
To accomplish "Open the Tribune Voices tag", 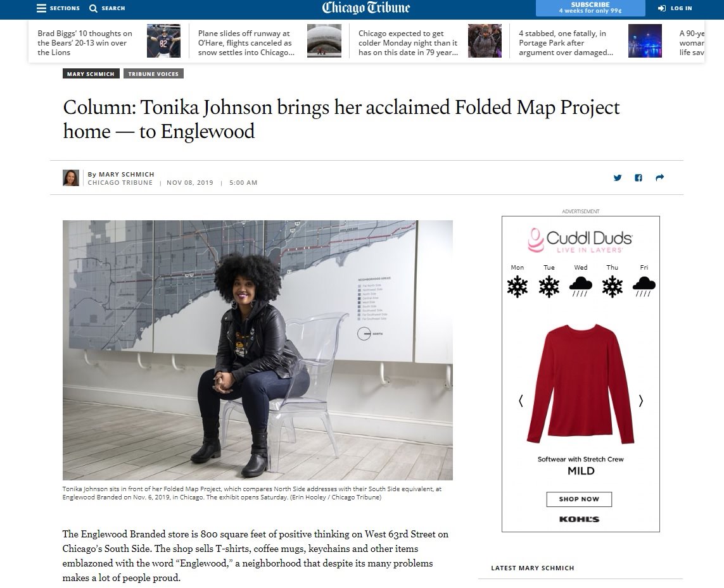I will [x=153, y=74].
